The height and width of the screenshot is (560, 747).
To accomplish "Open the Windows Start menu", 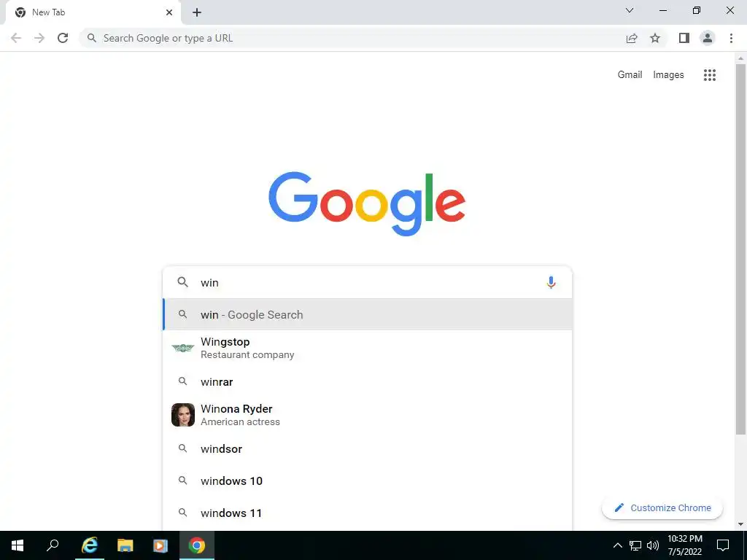I will coord(18,545).
